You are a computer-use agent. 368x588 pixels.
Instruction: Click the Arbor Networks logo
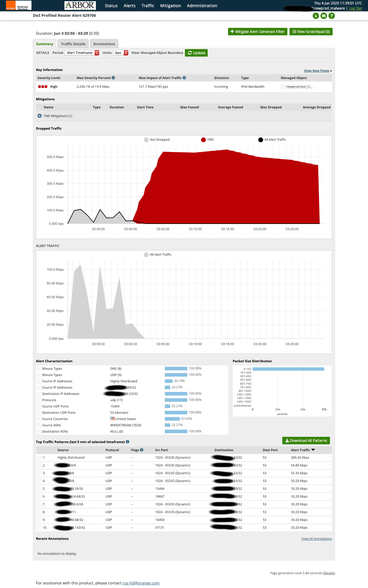pyautogui.click(x=80, y=5)
